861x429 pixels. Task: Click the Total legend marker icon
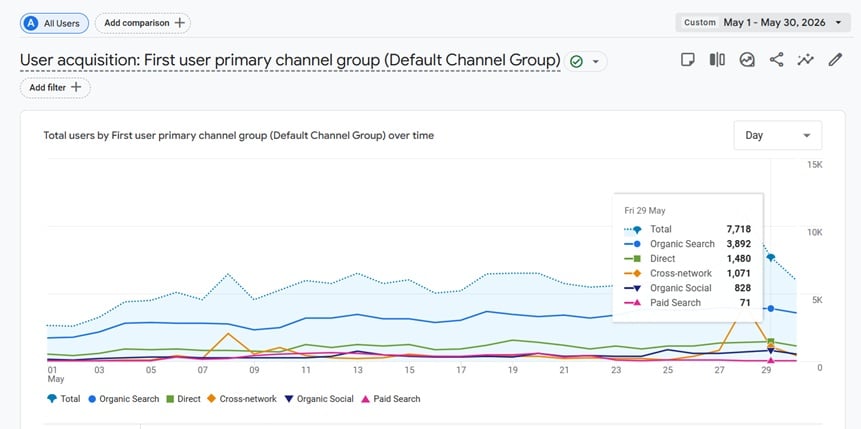tap(52, 399)
